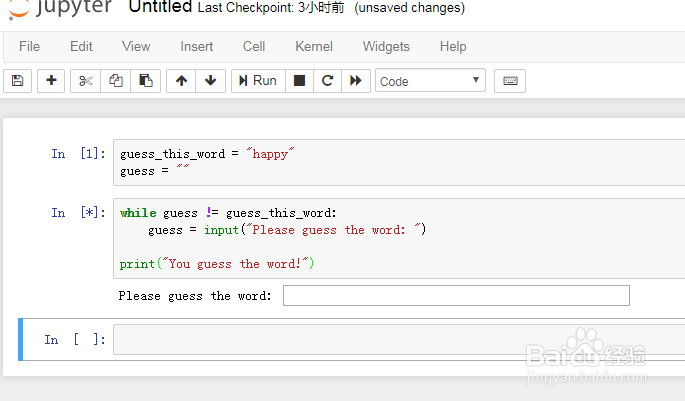685x401 pixels.
Task: Move selected cell up arrow
Action: (181, 81)
